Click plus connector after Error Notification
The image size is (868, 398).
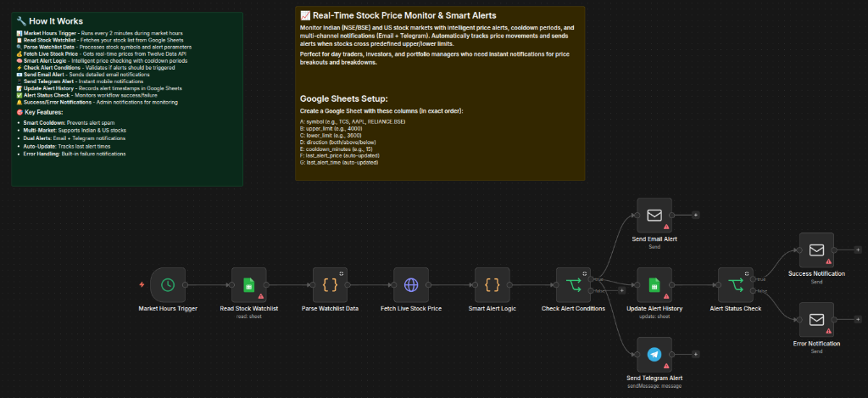click(858, 320)
